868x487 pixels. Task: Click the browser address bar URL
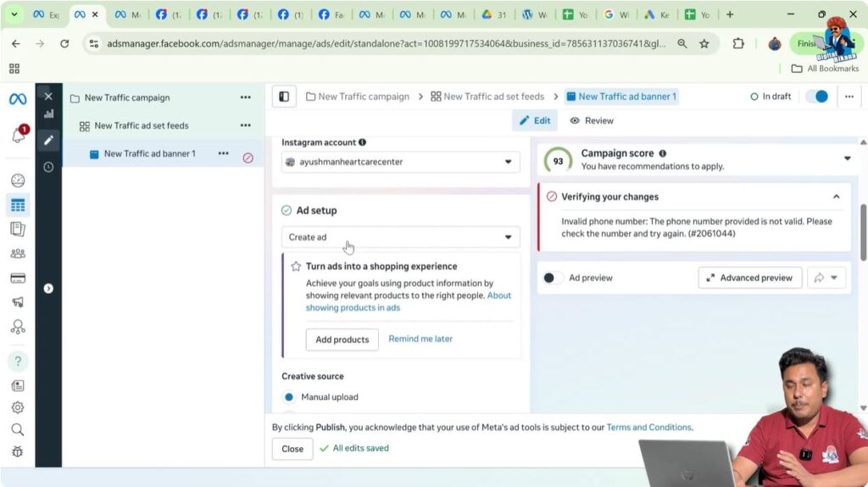[x=386, y=43]
